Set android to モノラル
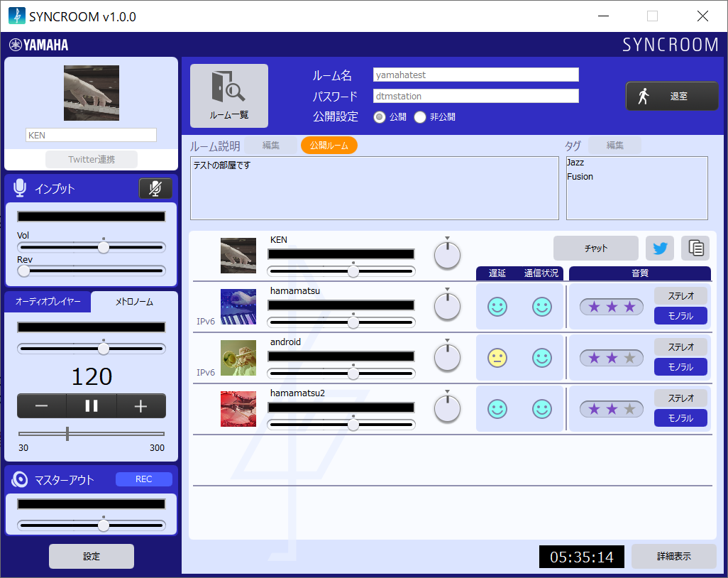This screenshot has width=728, height=578. coord(680,367)
